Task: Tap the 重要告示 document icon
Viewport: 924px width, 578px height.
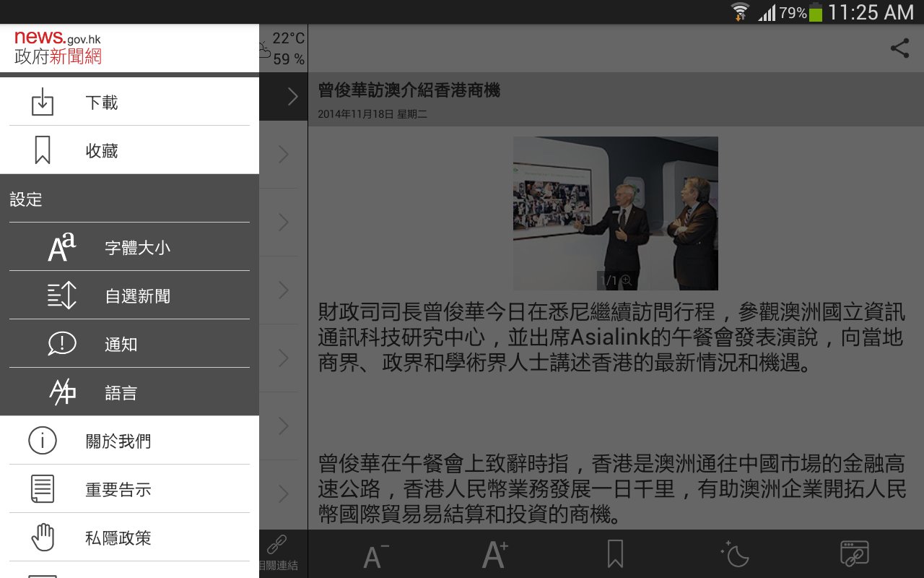Action: point(43,489)
